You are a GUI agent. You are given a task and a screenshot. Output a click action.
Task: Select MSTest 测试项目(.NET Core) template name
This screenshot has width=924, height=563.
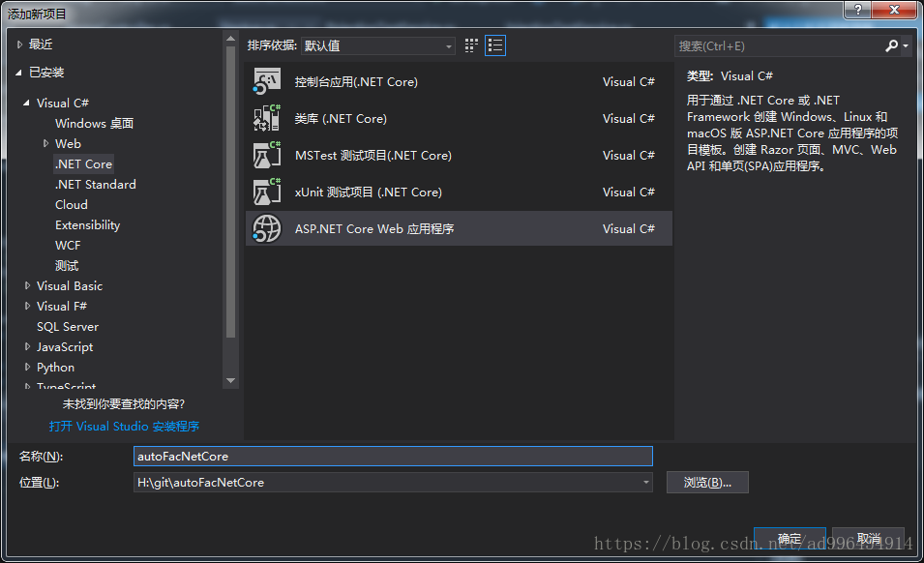pos(373,156)
